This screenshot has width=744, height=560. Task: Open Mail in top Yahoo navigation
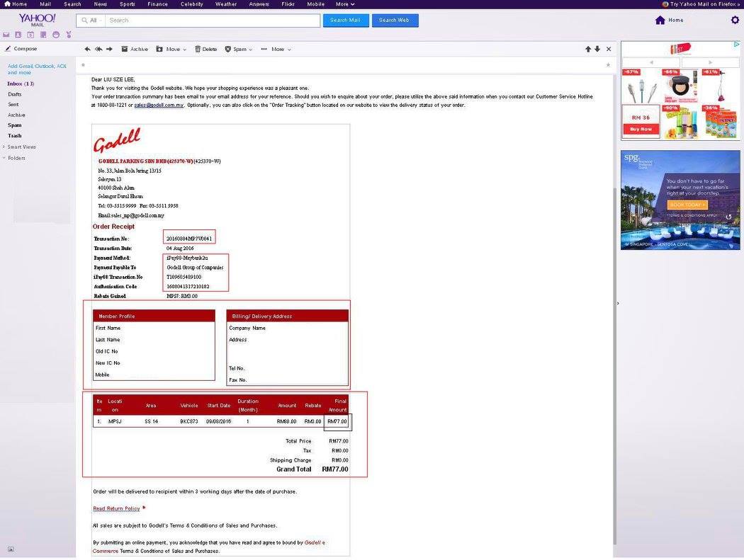(x=45, y=4)
